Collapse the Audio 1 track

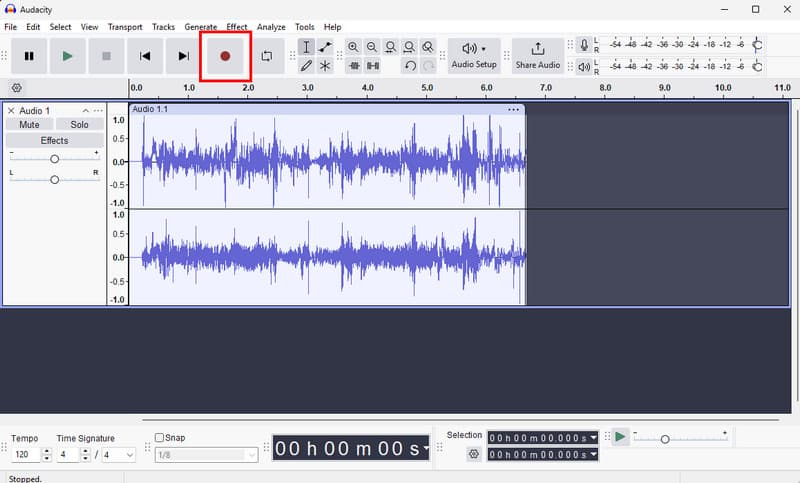tap(86, 111)
